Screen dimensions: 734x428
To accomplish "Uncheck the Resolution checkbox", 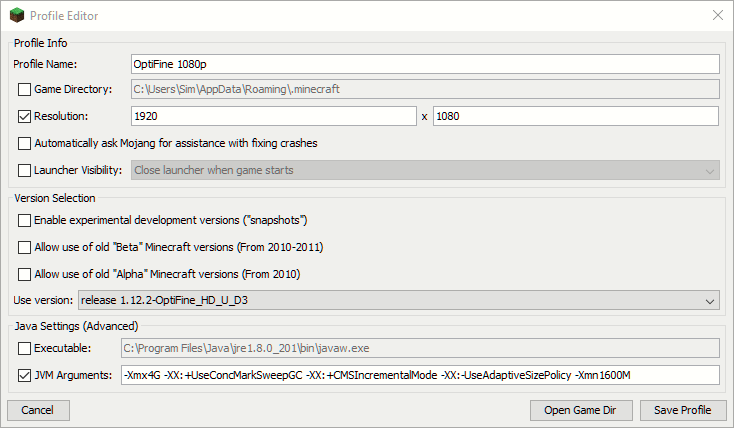I will [24, 116].
